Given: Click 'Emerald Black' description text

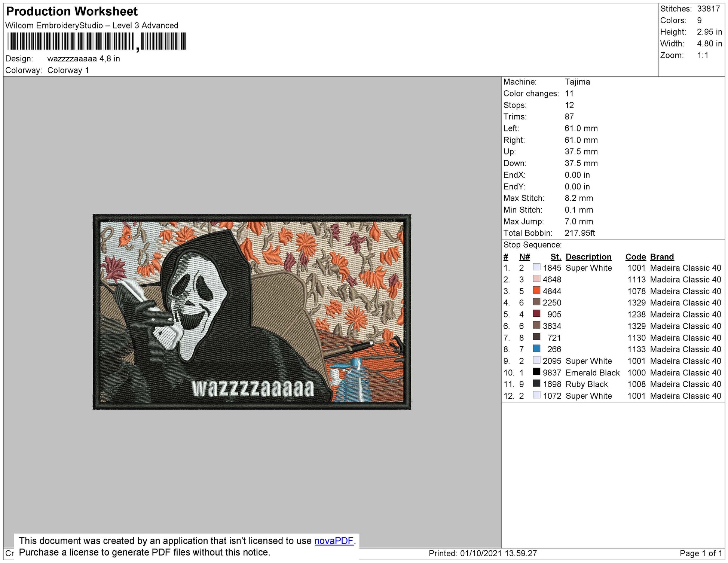Looking at the screenshot, I should click(593, 373).
